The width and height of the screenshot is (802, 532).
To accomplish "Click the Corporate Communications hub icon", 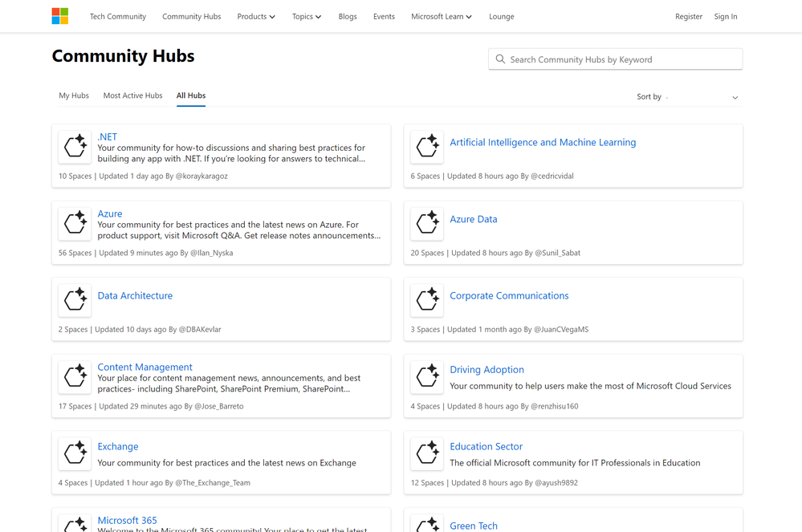I will tap(427, 300).
